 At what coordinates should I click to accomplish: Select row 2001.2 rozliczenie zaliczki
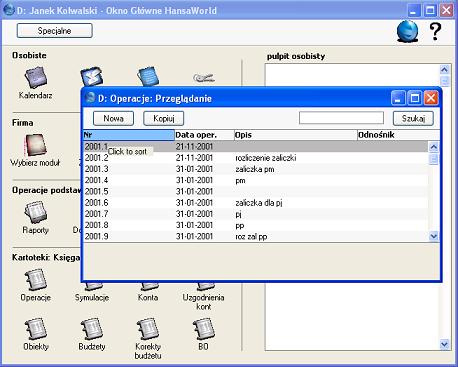point(256,158)
